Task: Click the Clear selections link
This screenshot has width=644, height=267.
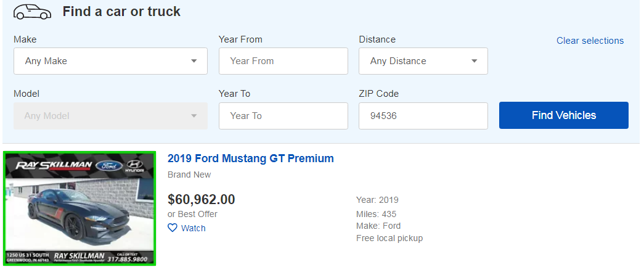Action: (x=590, y=41)
